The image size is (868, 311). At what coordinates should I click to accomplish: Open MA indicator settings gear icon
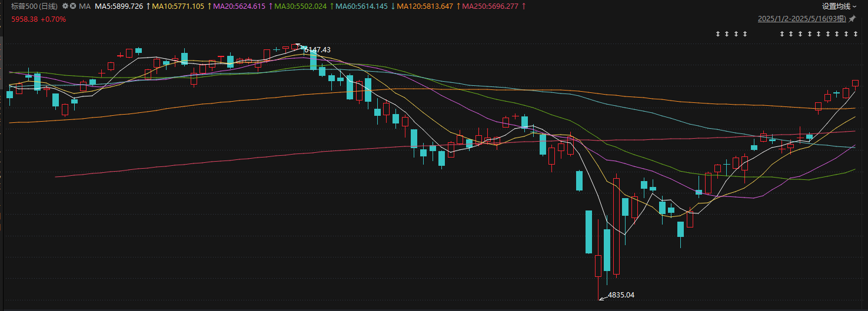click(65, 6)
